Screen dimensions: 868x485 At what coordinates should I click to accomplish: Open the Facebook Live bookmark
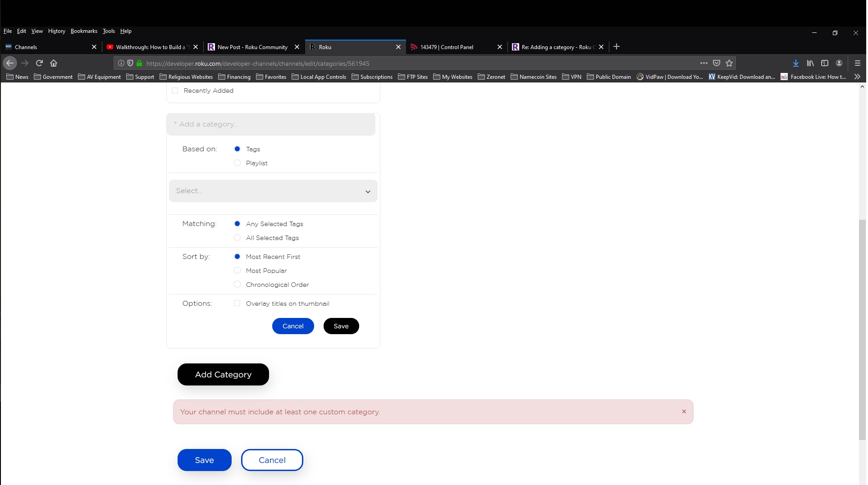pos(813,77)
